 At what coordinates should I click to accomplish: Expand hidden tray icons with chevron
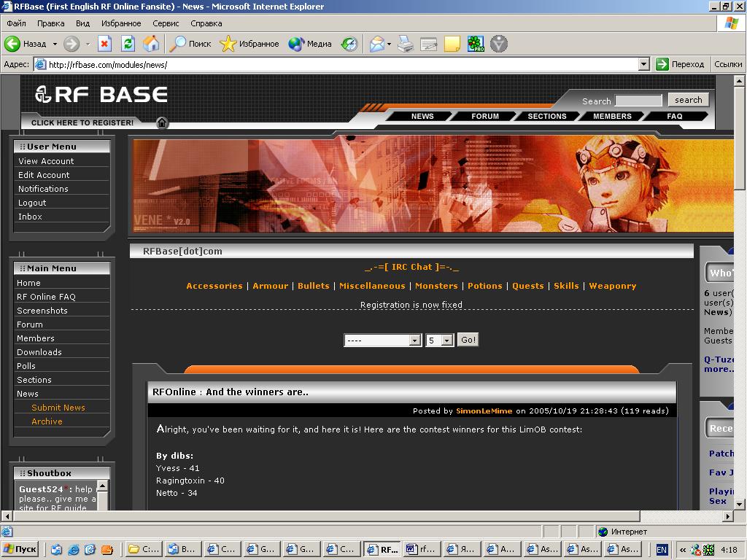point(683,550)
